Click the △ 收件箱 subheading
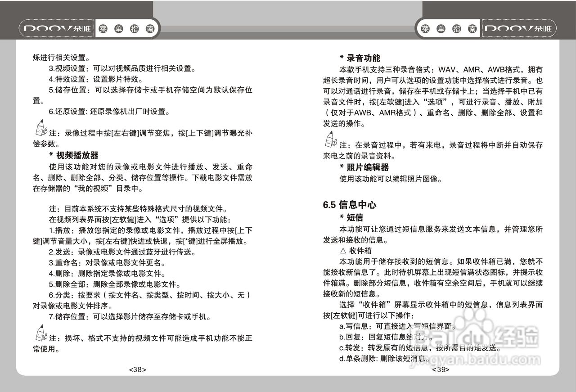 (x=355, y=250)
